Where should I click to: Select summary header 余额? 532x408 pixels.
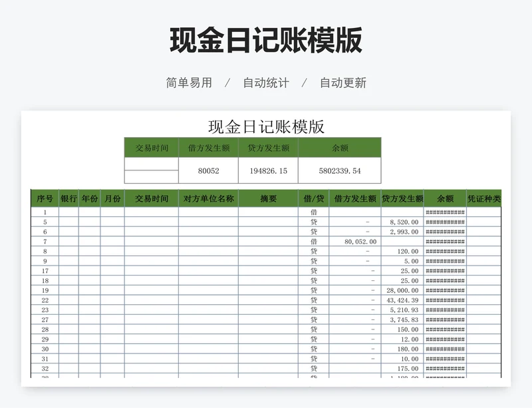tap(340, 148)
